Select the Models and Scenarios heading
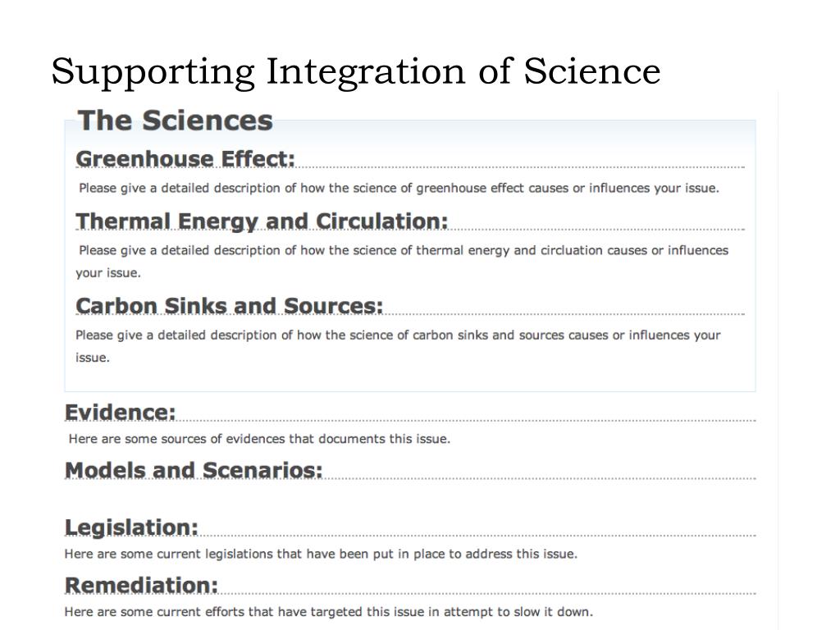 tap(194, 470)
